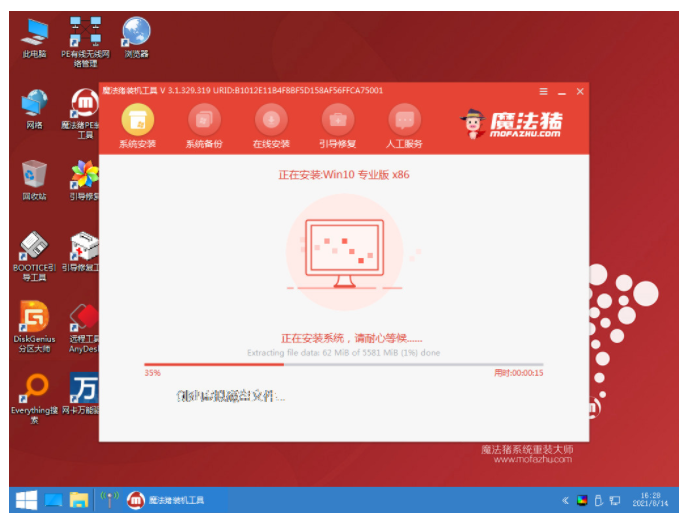Expand hidden tray icons chevron
The height and width of the screenshot is (516, 686).
point(565,500)
